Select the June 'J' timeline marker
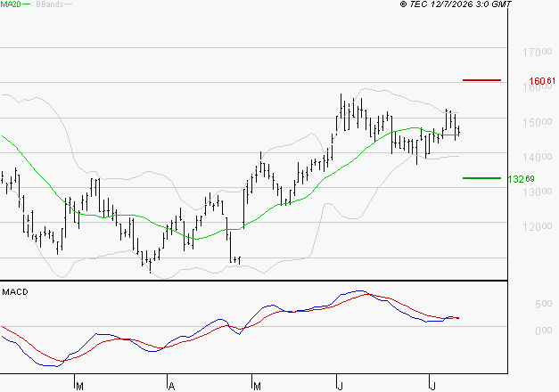Screen dimensions: 559x392 click(340, 386)
